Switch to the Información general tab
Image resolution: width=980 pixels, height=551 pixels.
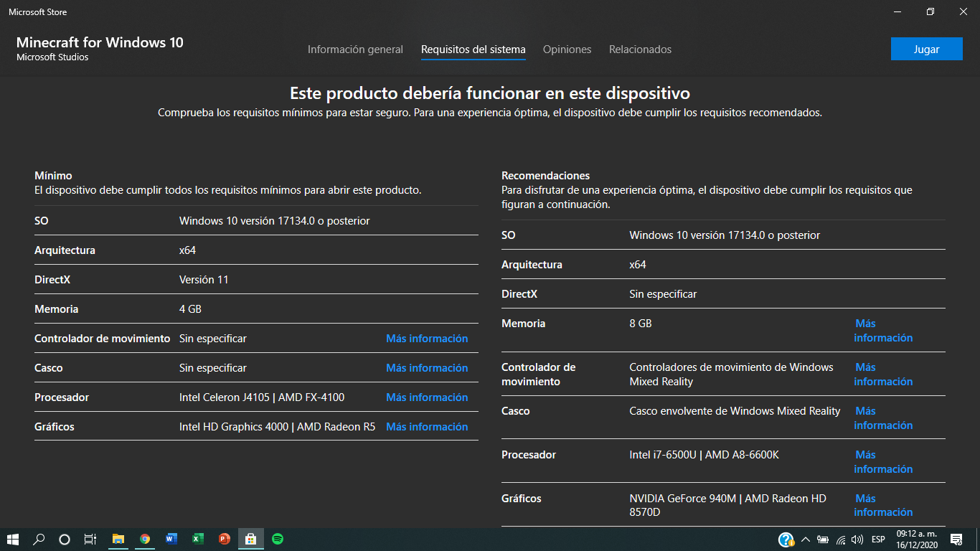[355, 50]
